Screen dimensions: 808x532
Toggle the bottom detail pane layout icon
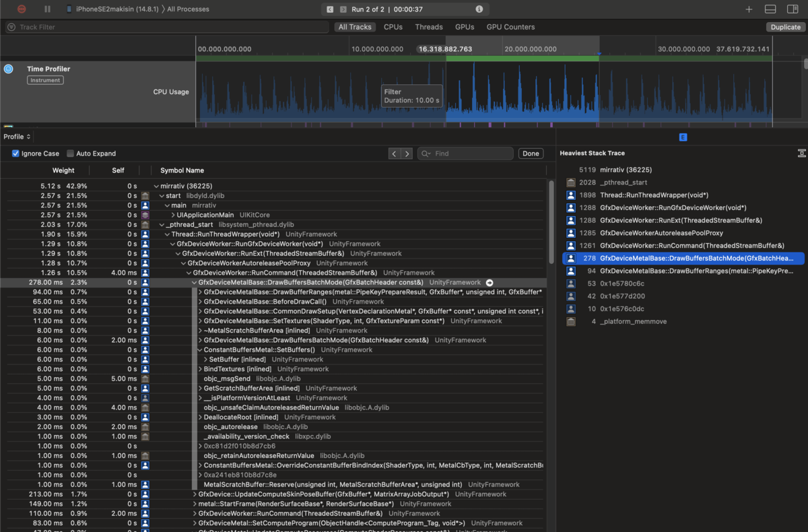[771, 9]
